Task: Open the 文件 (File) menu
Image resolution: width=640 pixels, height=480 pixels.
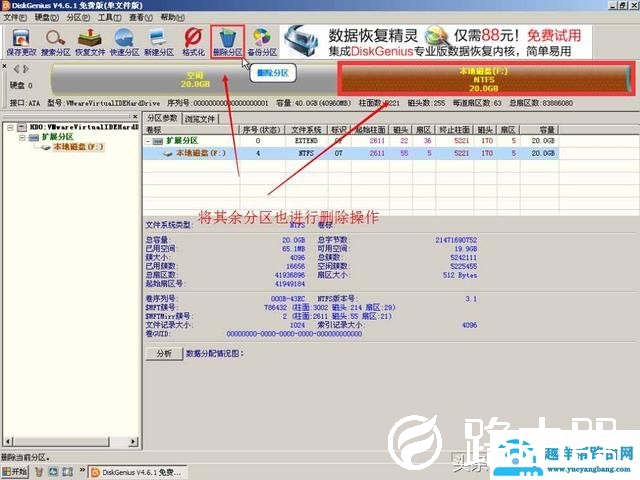Action: (x=15, y=18)
